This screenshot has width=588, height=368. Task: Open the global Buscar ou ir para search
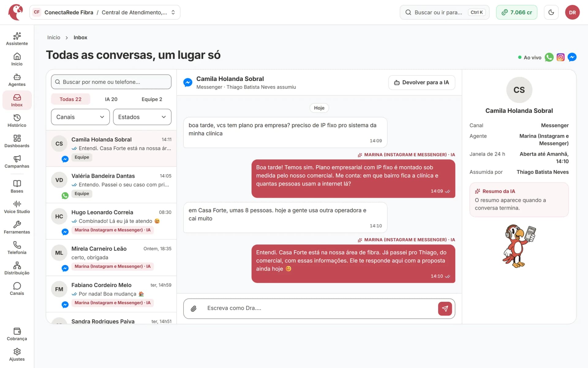coord(444,12)
